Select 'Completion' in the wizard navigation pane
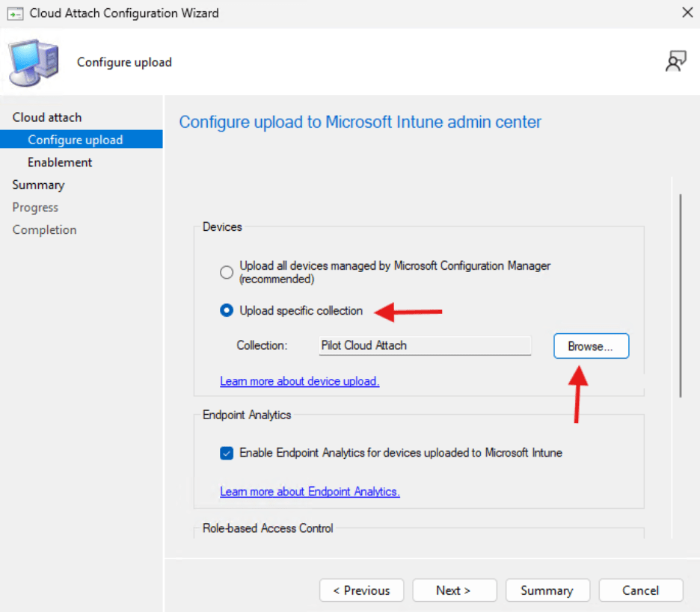 pyautogui.click(x=44, y=229)
